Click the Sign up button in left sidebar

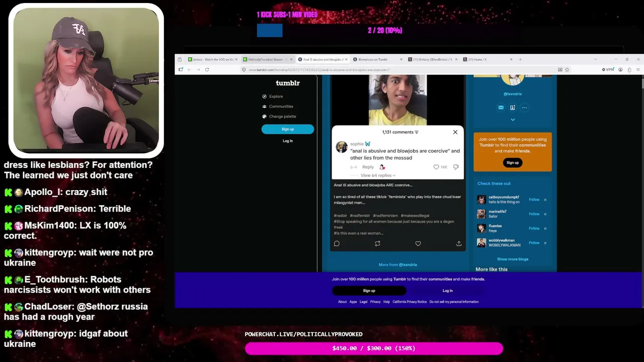tap(288, 129)
